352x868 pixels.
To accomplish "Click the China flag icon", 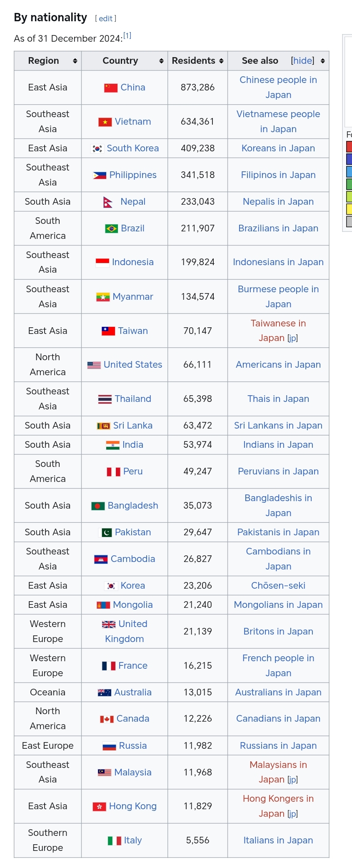I will [x=110, y=88].
